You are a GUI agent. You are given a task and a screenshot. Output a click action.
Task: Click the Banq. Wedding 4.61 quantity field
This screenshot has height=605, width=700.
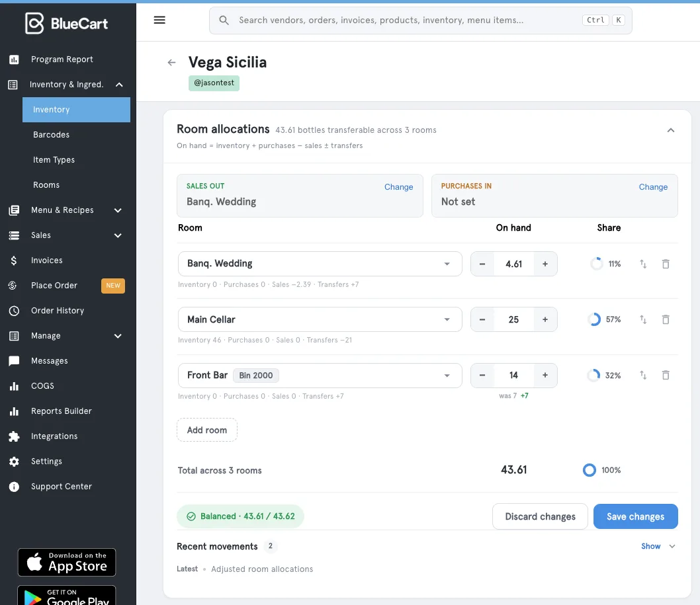(514, 264)
